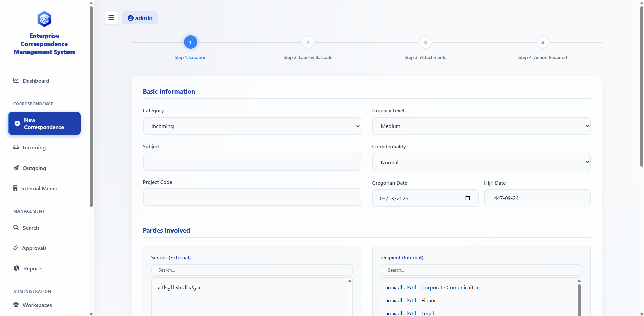
Task: Click the Reports pie chart icon
Action: coord(16,268)
